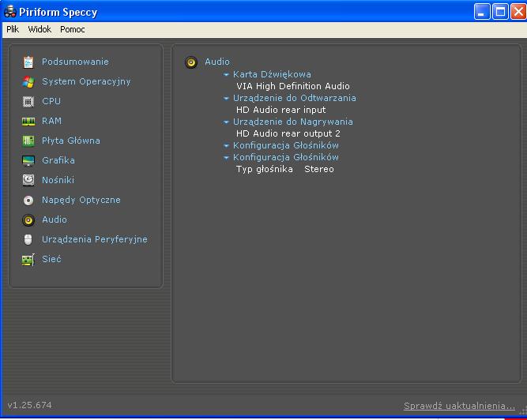Click the Podsumowanie clipboard icon in sidebar

click(28, 62)
